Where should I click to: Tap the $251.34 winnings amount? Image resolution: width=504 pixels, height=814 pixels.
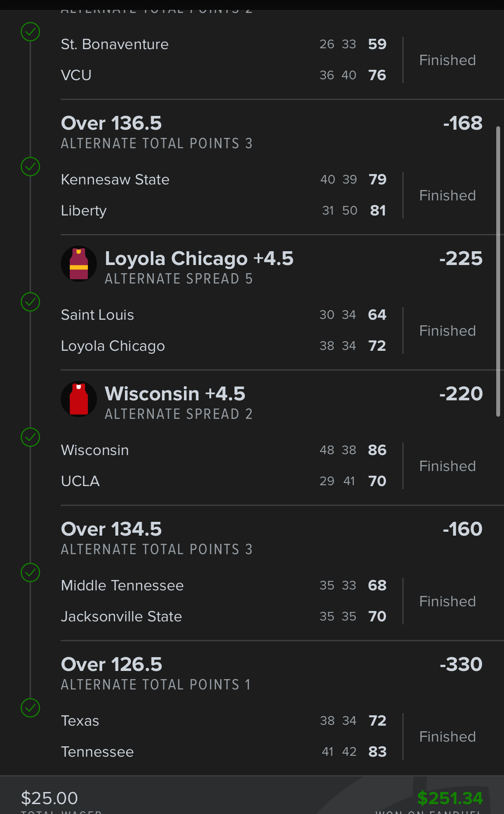(450, 798)
